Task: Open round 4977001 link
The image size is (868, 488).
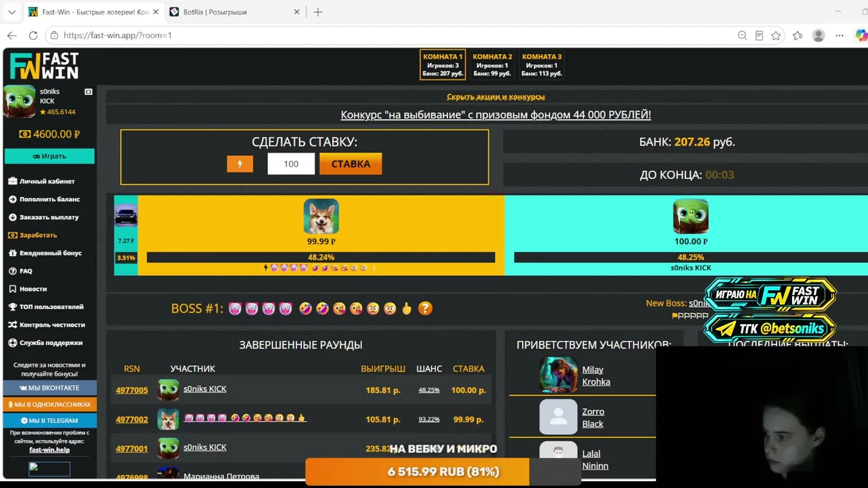Action: point(132,449)
